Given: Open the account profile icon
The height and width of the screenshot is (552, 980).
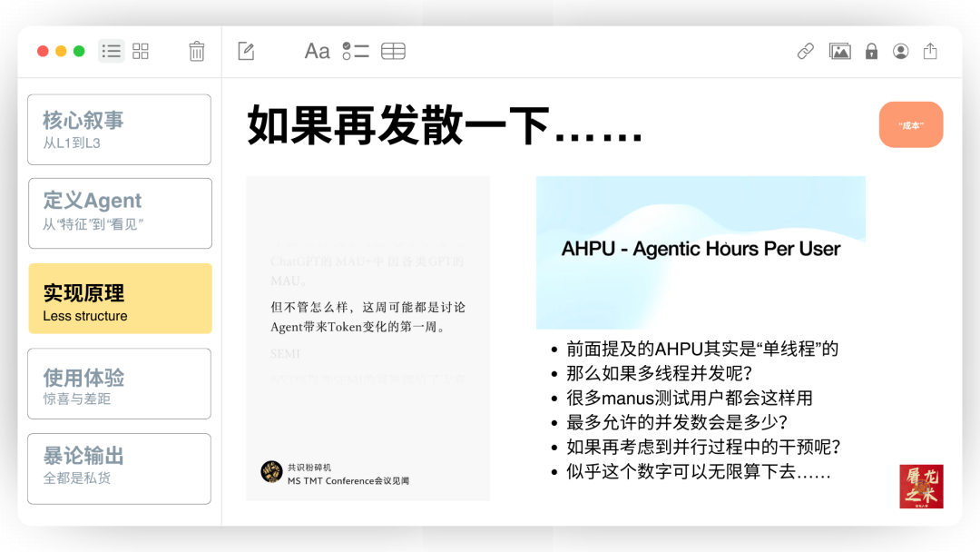Looking at the screenshot, I should tap(900, 51).
